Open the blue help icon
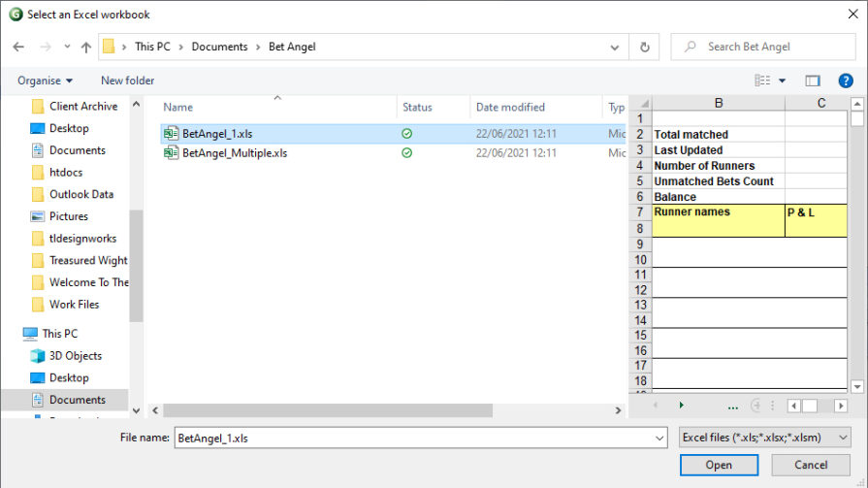Screen dimensions: 868x488 coord(846,81)
